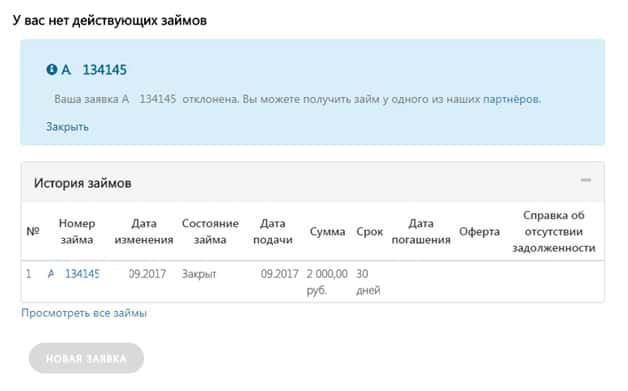628x391 pixels.
Task: Click the Ваша заявка отклонена message text
Action: click(x=297, y=99)
